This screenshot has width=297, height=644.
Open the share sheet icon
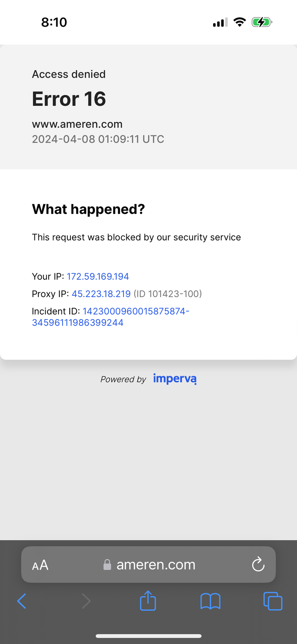[x=148, y=600]
